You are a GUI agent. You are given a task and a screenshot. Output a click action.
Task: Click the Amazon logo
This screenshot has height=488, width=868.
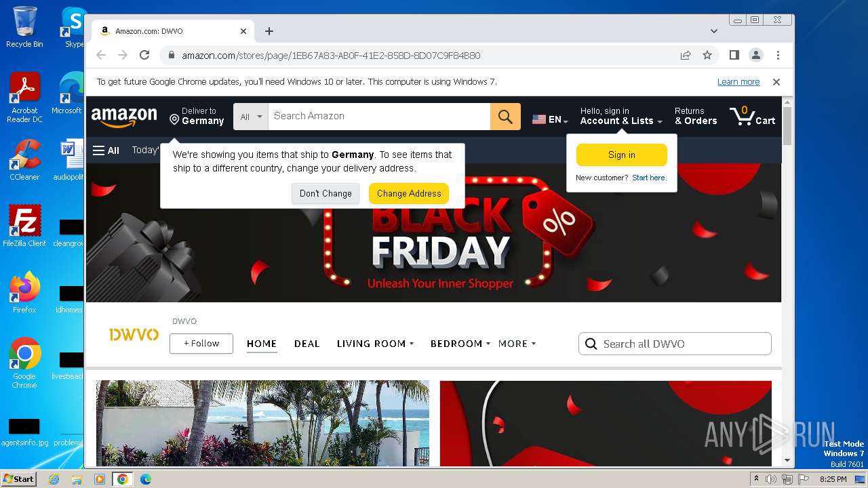[x=124, y=117]
